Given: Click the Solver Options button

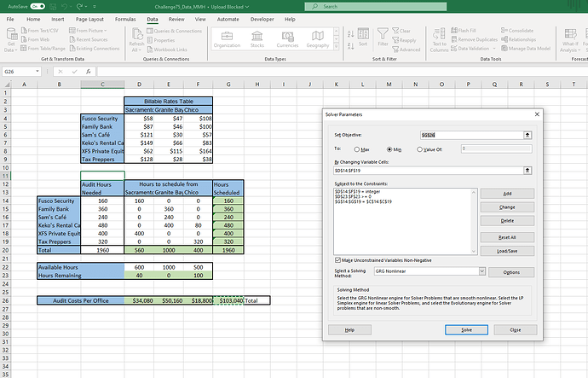Looking at the screenshot, I should [x=511, y=272].
